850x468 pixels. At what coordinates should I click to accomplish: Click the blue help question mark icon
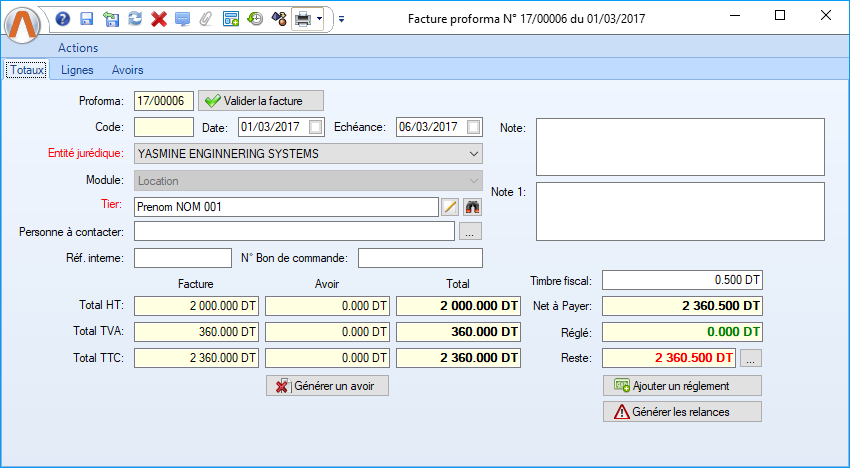[x=62, y=19]
